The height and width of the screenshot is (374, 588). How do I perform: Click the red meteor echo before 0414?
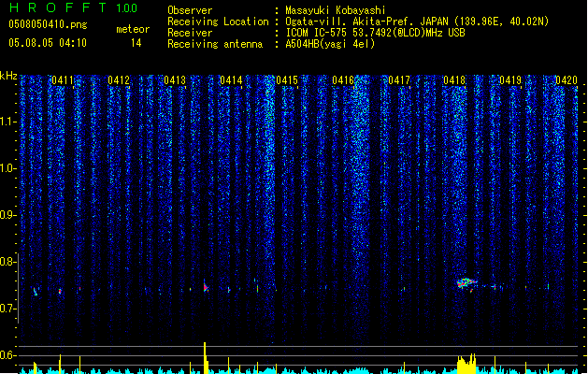(x=206, y=287)
